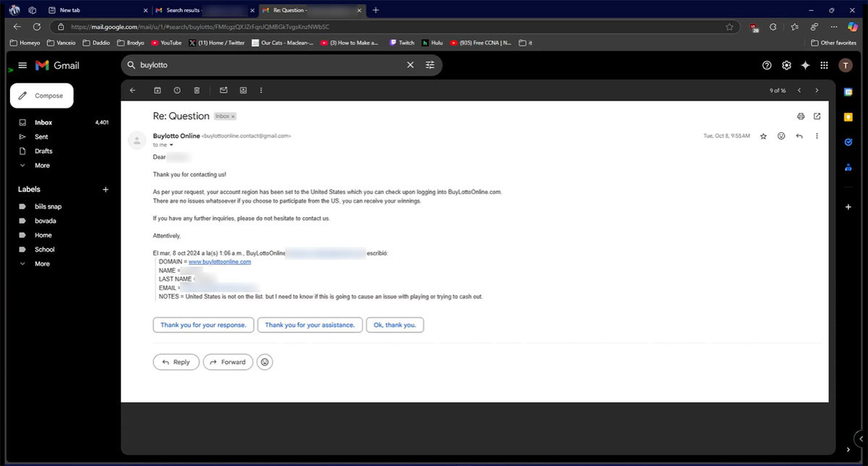Image resolution: width=868 pixels, height=466 pixels.
Task: Open email in a new window
Action: pyautogui.click(x=817, y=116)
